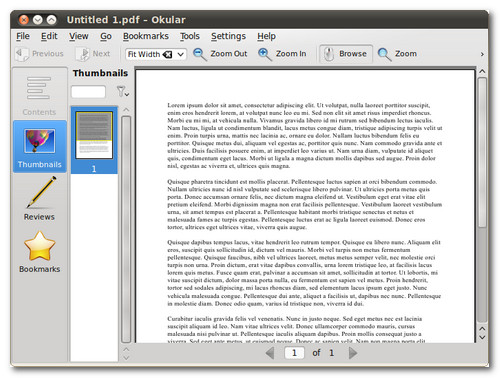Viewport: 500px width, 378px height.
Task: Click the Zoom In magnifier icon
Action: [265, 54]
